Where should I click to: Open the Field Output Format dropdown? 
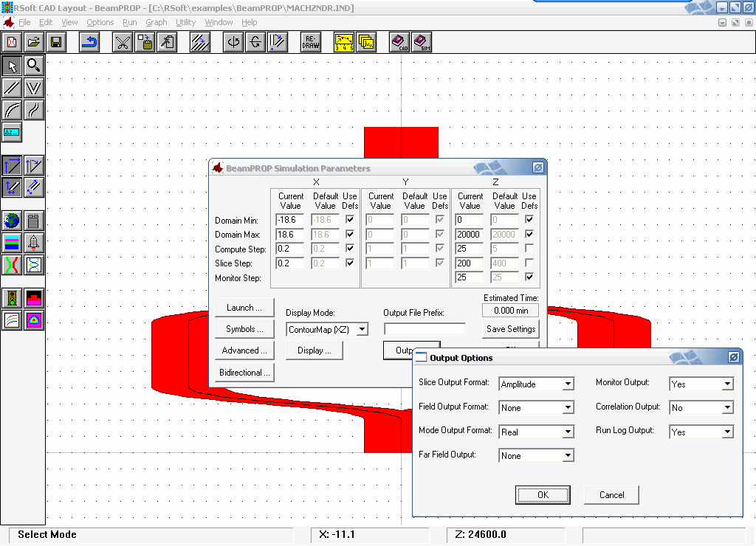pyautogui.click(x=568, y=408)
